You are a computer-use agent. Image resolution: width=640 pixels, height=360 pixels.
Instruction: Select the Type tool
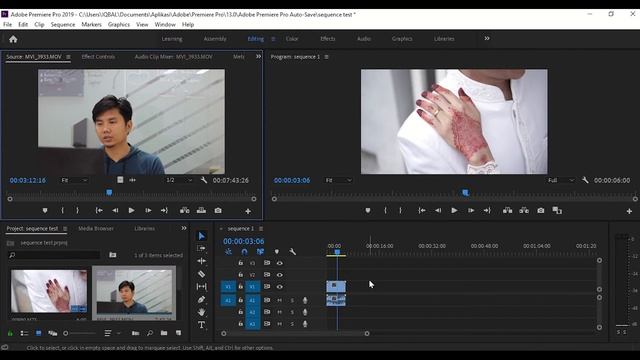(201, 325)
